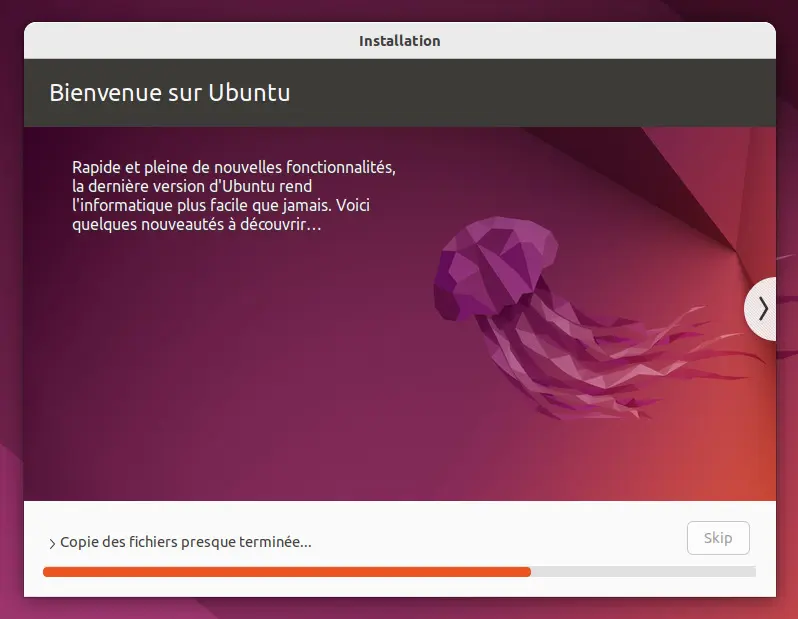Expand the file copy details chevron

[52, 543]
